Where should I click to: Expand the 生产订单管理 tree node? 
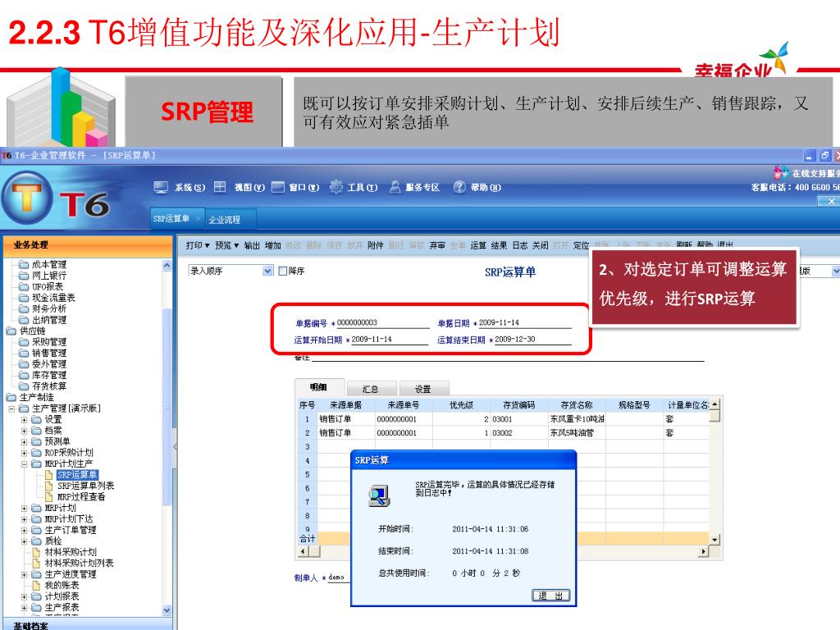[24, 531]
